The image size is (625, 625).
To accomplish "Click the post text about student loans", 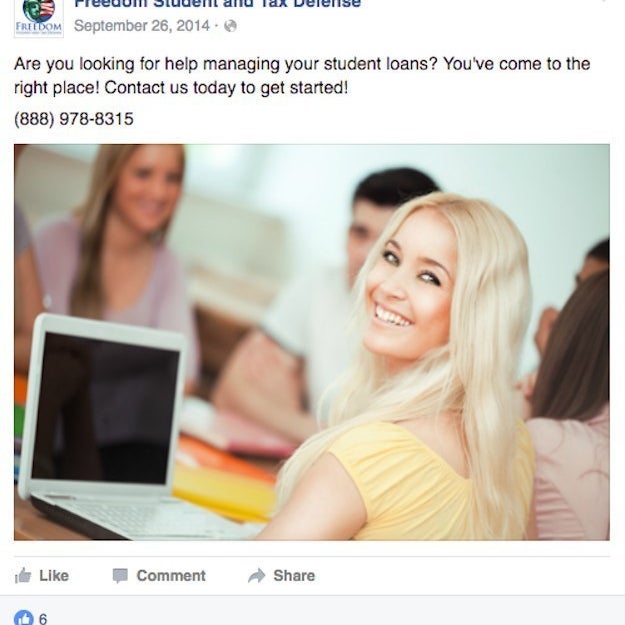I will pos(302,75).
